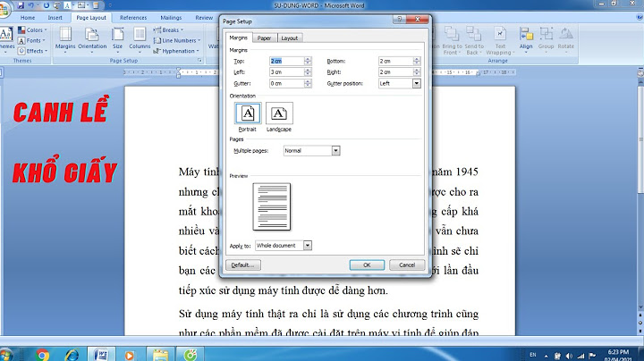
Task: Open Chrome from taskbar
Action: (42, 355)
